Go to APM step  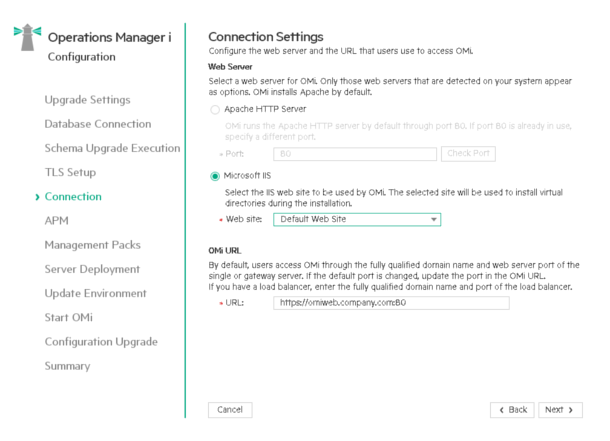pos(57,220)
